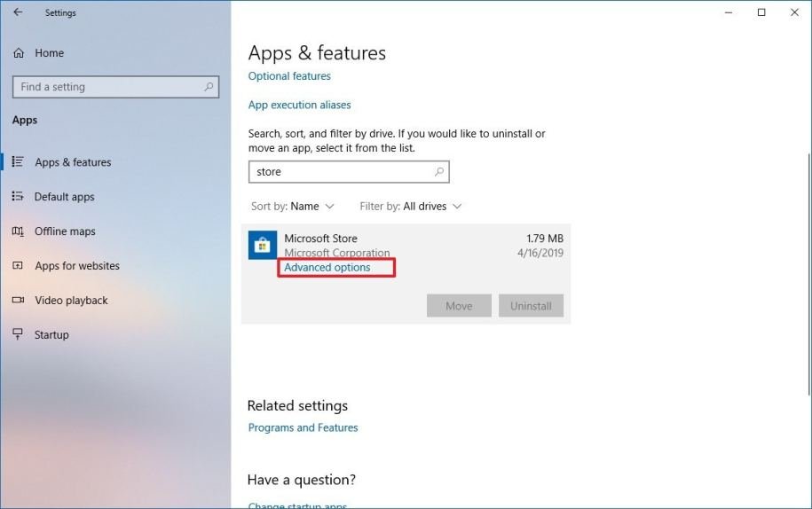This screenshot has height=509, width=812.
Task: Click the back arrow in Settings title bar
Action: pyautogui.click(x=18, y=12)
